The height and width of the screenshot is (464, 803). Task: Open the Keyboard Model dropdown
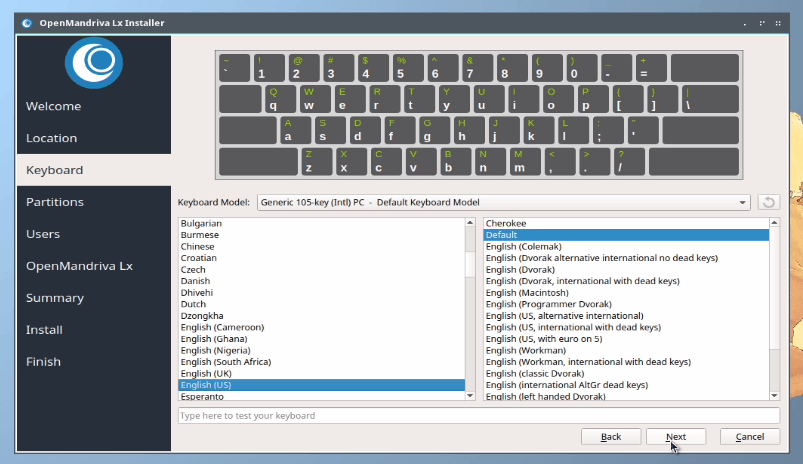coord(503,202)
